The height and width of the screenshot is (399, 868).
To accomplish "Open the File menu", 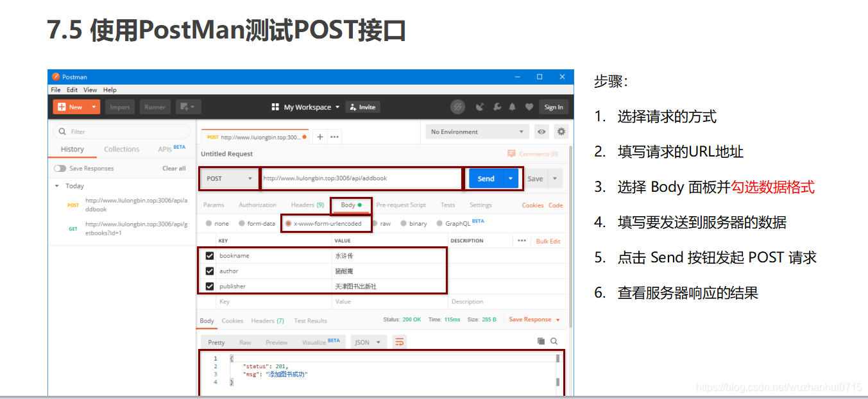I will click(56, 90).
